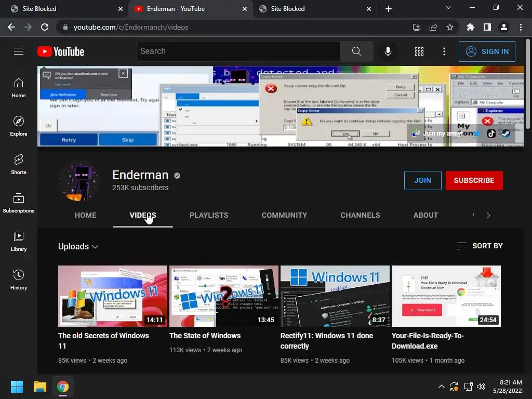Open Your-File-Is-Ready-To-Download.exe video title
Viewport: 532px width, 399px height.
pos(427,341)
